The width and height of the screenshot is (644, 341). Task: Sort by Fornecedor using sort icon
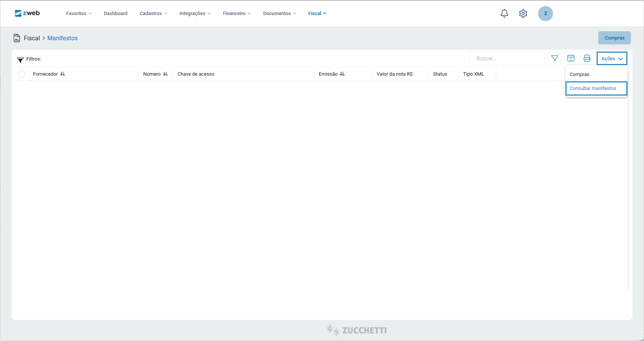coord(63,74)
